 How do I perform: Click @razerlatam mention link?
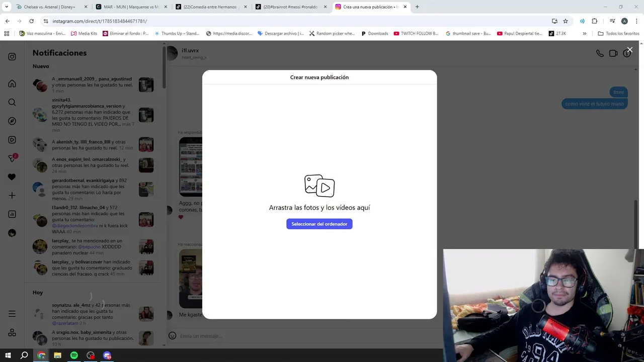coord(65,323)
